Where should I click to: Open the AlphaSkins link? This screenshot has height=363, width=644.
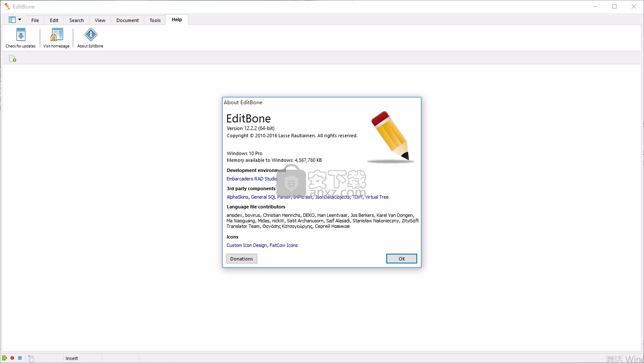[237, 197]
